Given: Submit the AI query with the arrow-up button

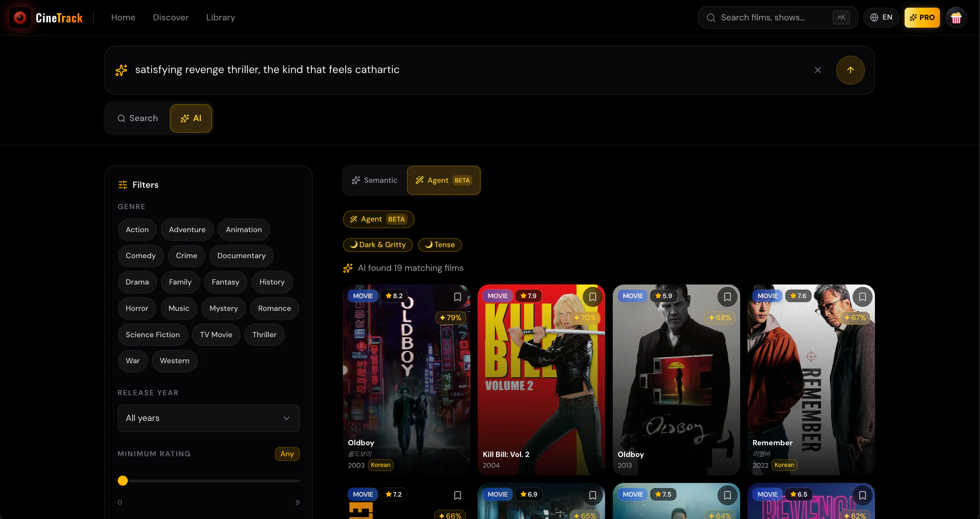Looking at the screenshot, I should pyautogui.click(x=850, y=70).
